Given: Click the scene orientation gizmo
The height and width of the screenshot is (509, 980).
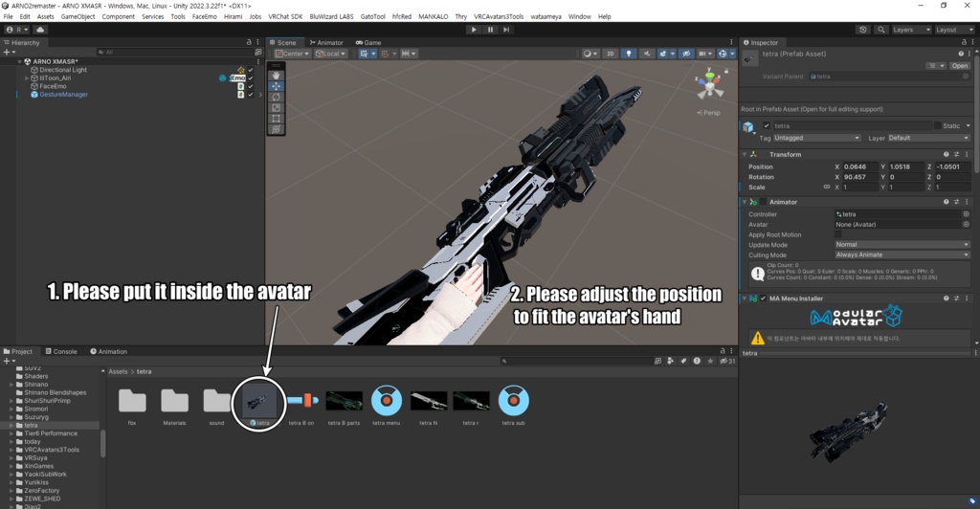Looking at the screenshot, I should (709, 83).
